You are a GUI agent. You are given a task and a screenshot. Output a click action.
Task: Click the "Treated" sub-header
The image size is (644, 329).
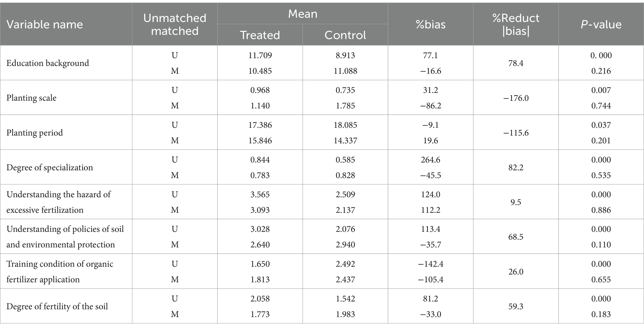tap(260, 35)
